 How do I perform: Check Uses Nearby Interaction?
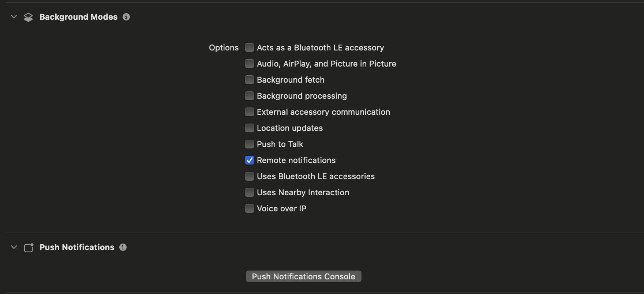[250, 192]
